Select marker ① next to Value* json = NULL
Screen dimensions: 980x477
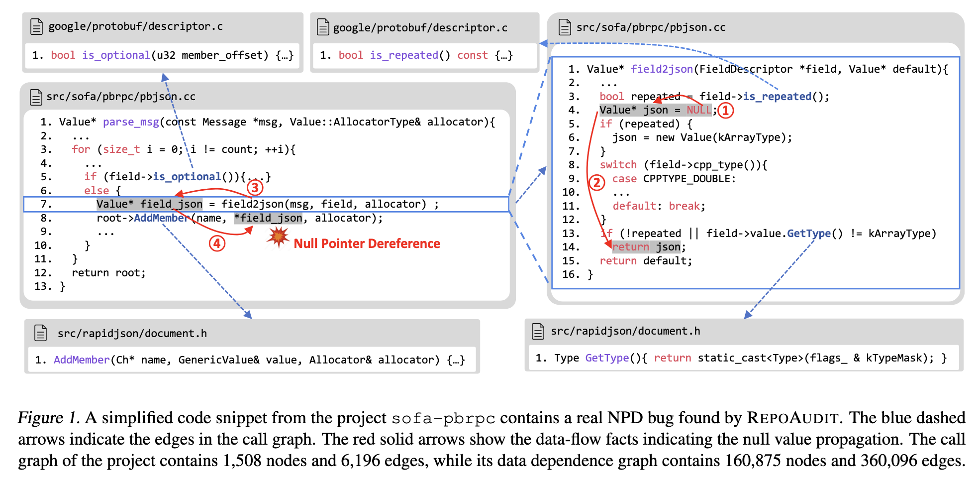(x=725, y=112)
